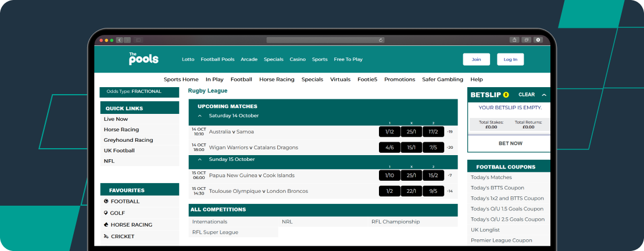This screenshot has width=644, height=251.
Task: Show browser tab overview icon
Action: (526, 40)
